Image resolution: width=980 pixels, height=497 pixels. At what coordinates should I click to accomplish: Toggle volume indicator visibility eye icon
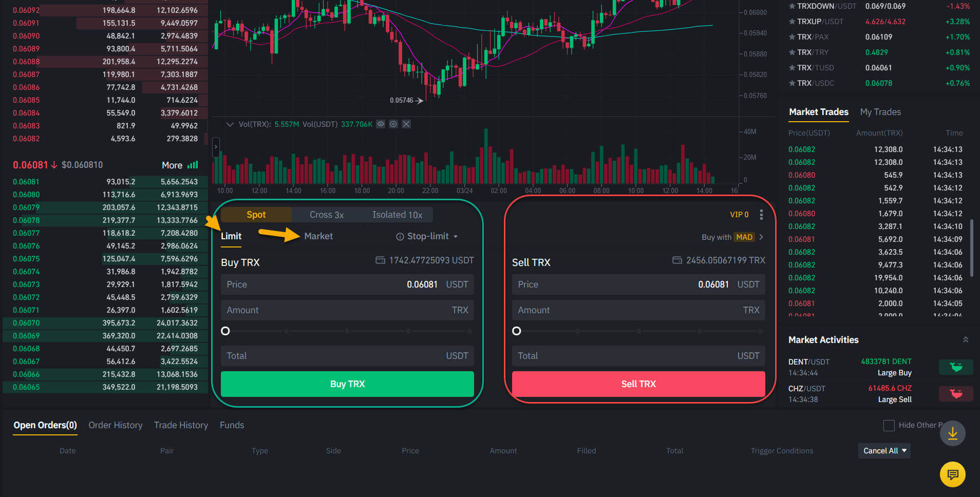pyautogui.click(x=381, y=124)
